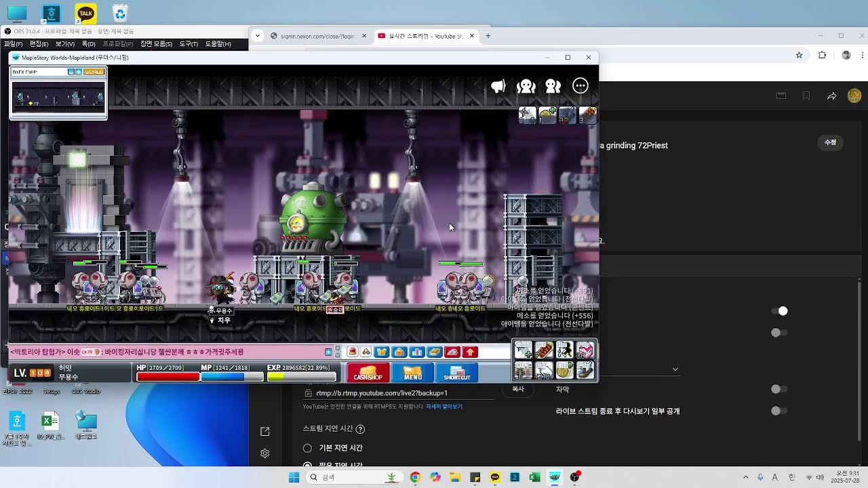The width and height of the screenshot is (868, 488).
Task: Open the circled three-dots more menu in game
Action: [580, 85]
